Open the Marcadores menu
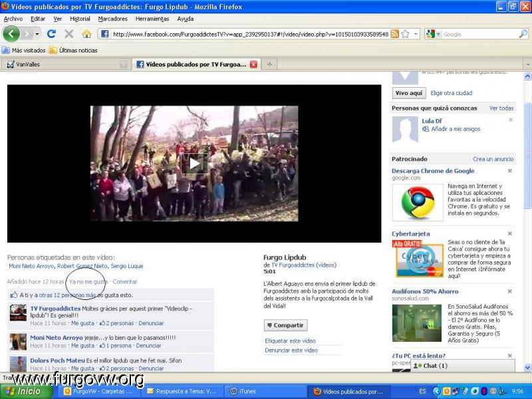This screenshot has width=532, height=399. [112, 19]
